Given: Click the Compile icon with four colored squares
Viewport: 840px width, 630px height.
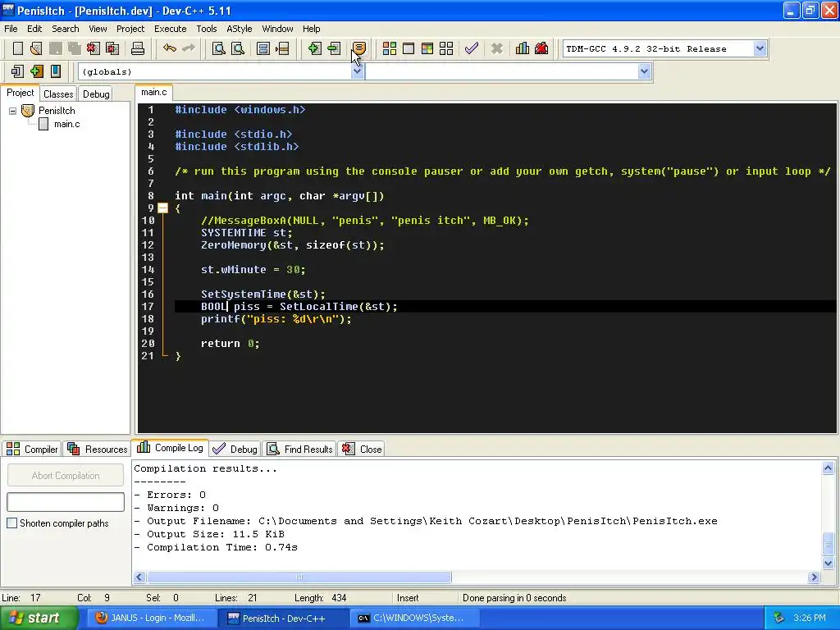Looking at the screenshot, I should click(390, 48).
